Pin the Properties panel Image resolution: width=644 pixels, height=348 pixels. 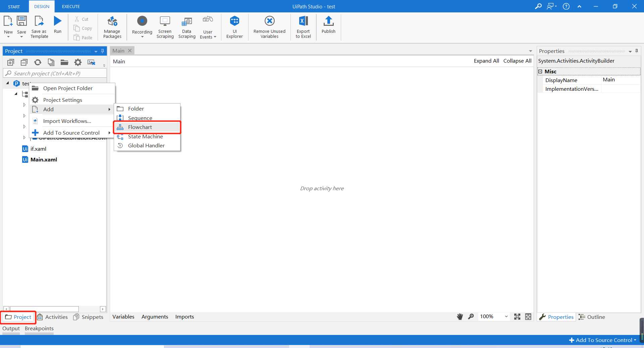pyautogui.click(x=637, y=51)
